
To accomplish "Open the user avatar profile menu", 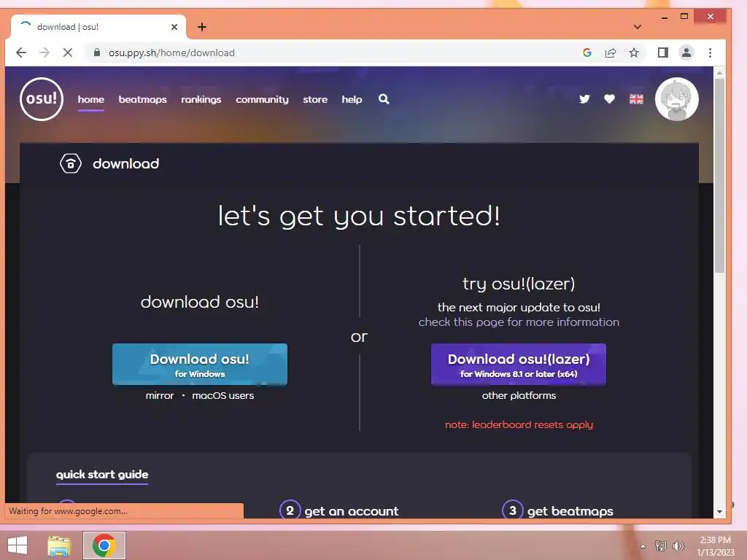I will (x=676, y=99).
